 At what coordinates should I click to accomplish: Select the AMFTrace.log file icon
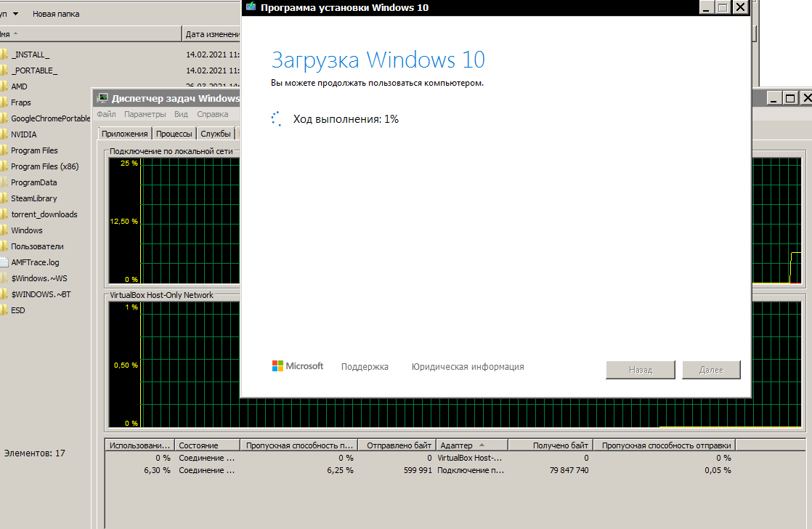pos(4,263)
